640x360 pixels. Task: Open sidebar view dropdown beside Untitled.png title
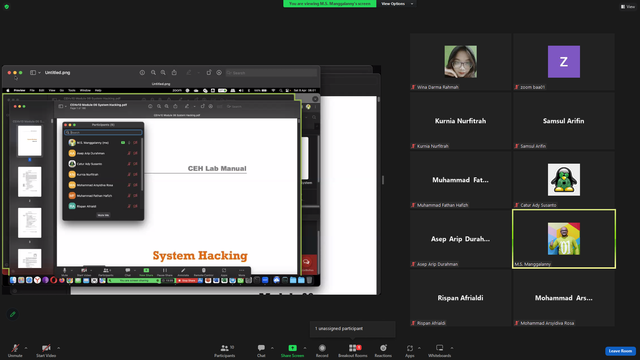[x=39, y=73]
